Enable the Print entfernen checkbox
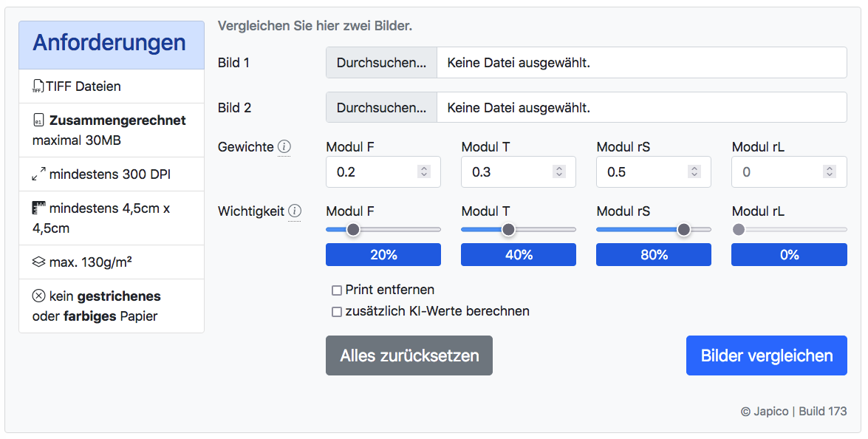 pyautogui.click(x=337, y=290)
